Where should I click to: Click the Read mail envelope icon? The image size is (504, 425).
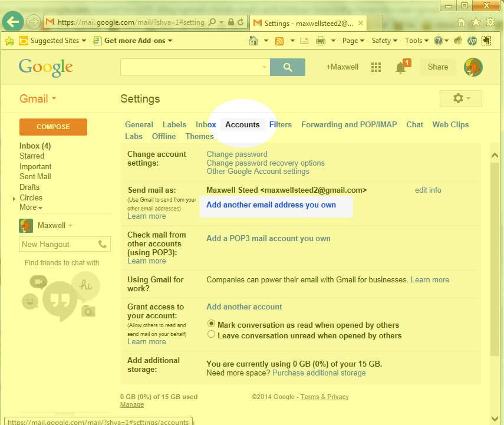[304, 41]
